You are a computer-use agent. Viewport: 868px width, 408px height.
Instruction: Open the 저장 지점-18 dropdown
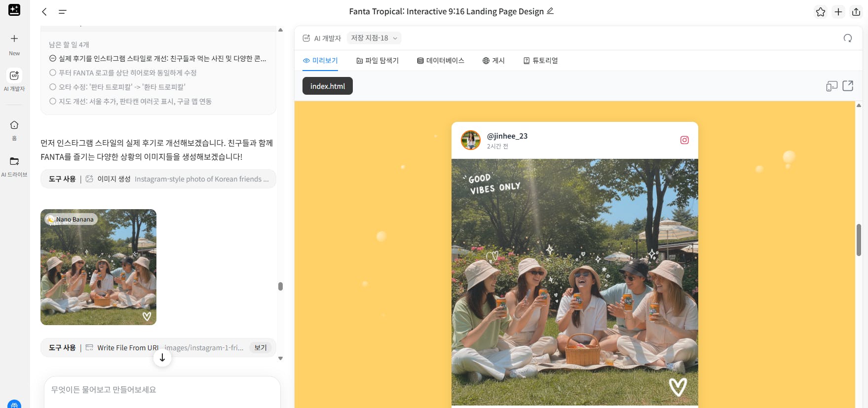pyautogui.click(x=374, y=38)
